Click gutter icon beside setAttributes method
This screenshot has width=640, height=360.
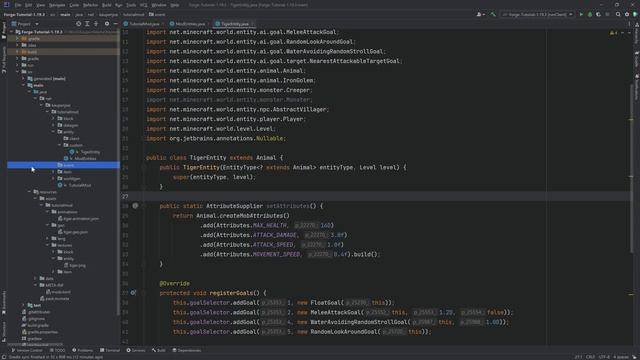click(x=135, y=206)
